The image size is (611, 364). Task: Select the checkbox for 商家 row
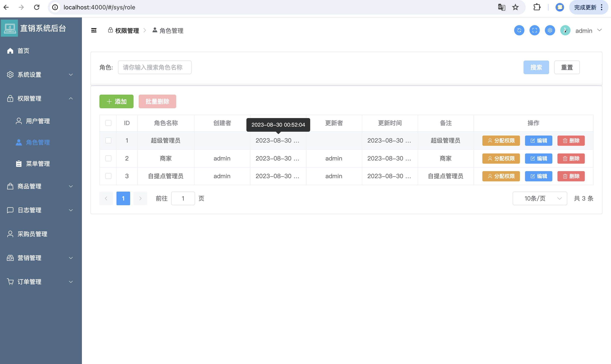[x=108, y=159]
